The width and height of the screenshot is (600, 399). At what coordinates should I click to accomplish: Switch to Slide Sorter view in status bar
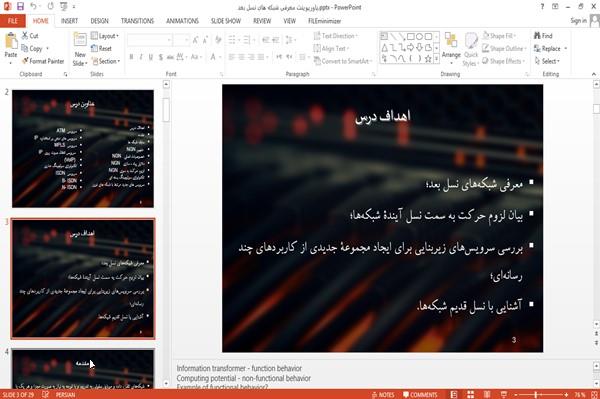tap(471, 394)
